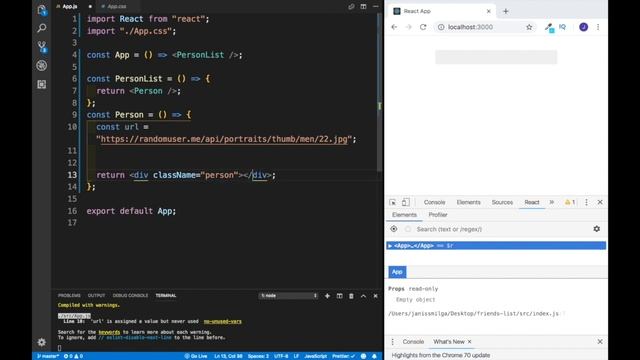Switch to the DevTools Console tab
Image resolution: width=640 pixels, height=360 pixels.
coord(434,202)
